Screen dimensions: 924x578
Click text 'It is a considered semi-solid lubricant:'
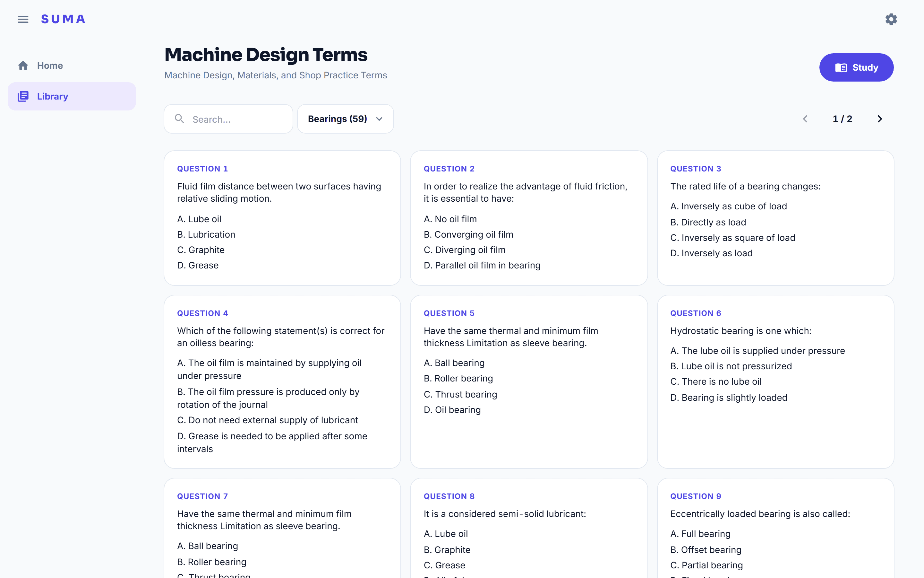point(505,514)
